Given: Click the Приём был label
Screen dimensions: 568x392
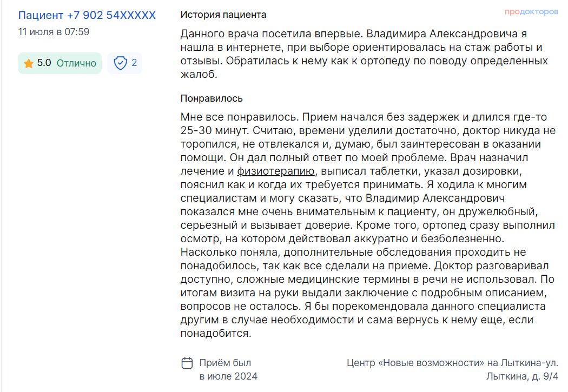Looking at the screenshot, I should (225, 363).
